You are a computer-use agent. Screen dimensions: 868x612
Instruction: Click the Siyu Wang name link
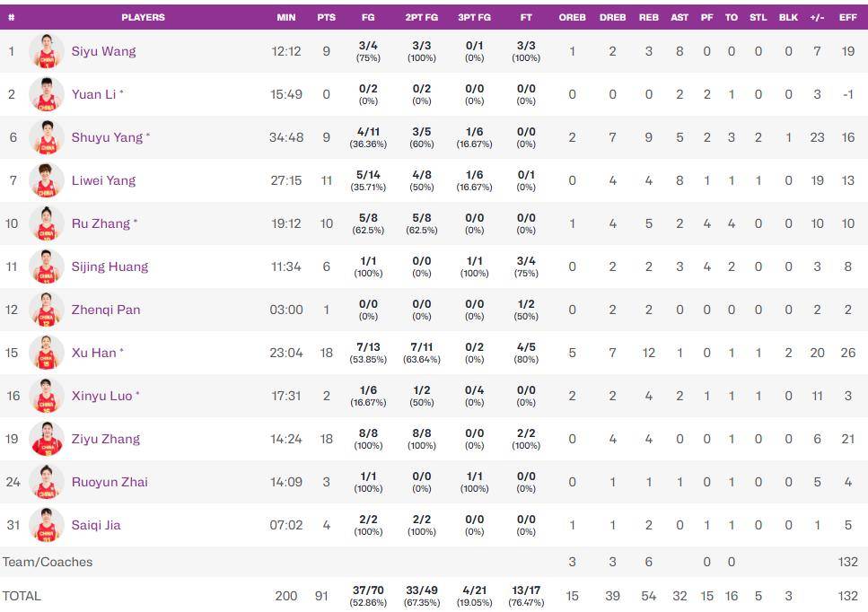pos(103,51)
